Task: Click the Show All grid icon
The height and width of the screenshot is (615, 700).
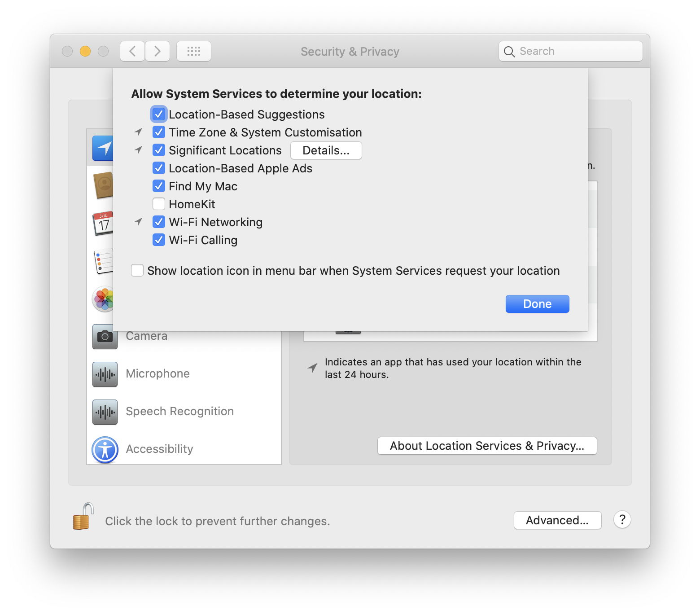Action: [x=193, y=51]
